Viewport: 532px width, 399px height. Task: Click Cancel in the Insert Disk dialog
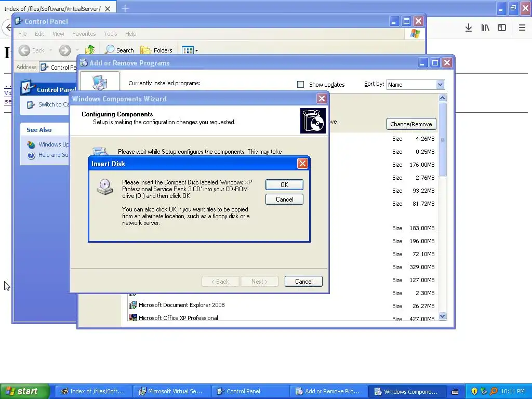tap(284, 199)
